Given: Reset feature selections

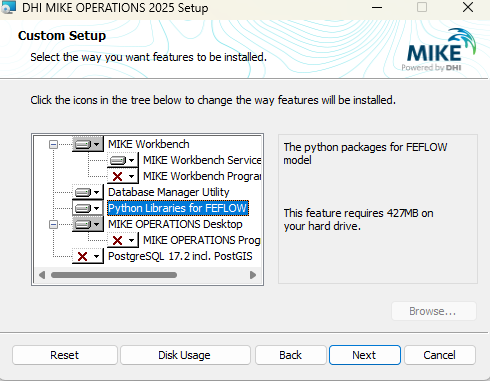Looking at the screenshot, I should (x=65, y=355).
